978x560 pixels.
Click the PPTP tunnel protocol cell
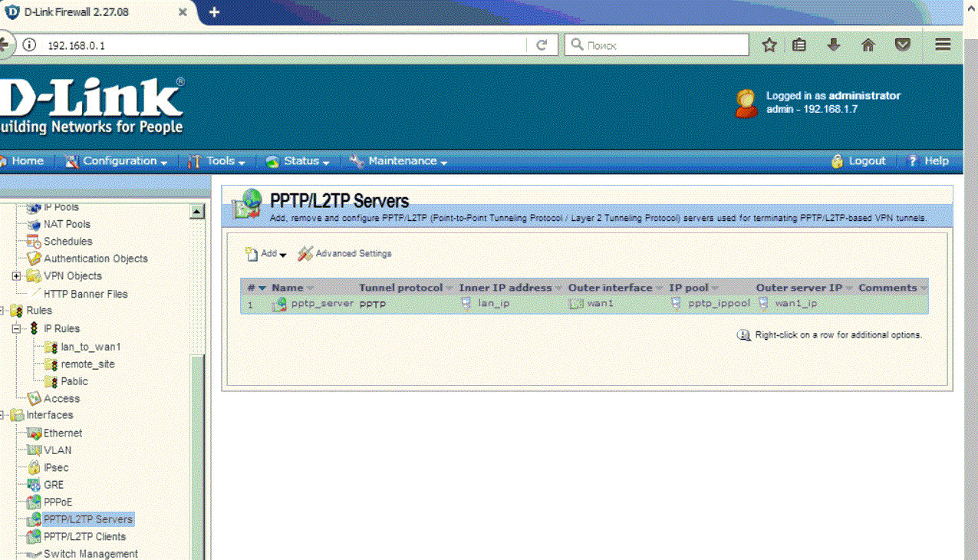pyautogui.click(x=373, y=305)
